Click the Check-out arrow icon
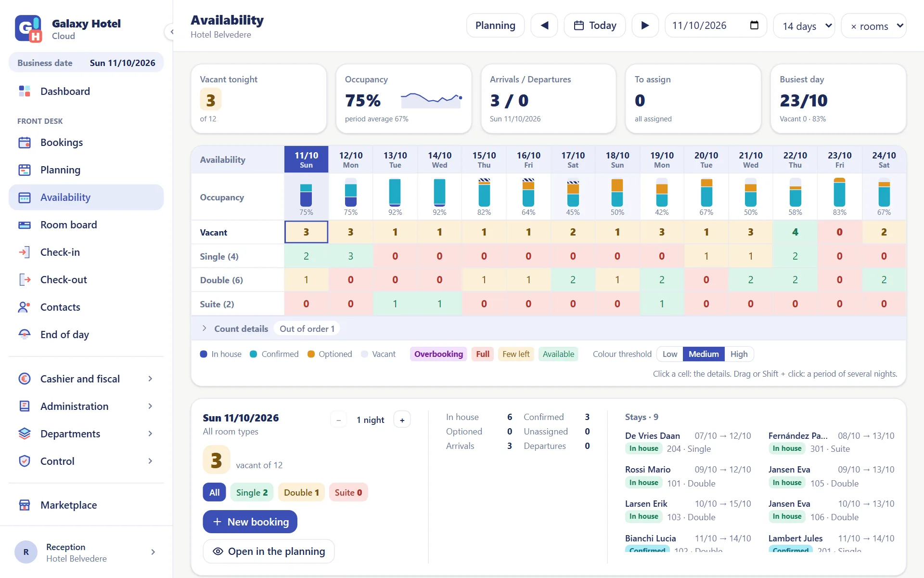The width and height of the screenshot is (924, 578). (25, 279)
